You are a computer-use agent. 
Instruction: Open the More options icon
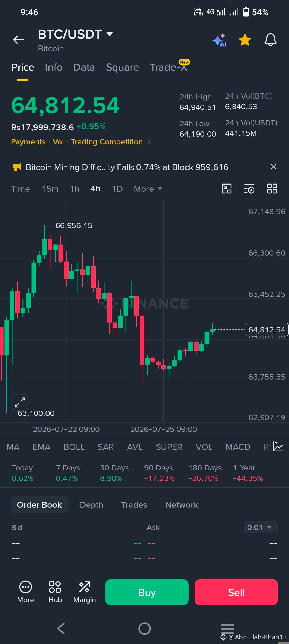[25, 592]
